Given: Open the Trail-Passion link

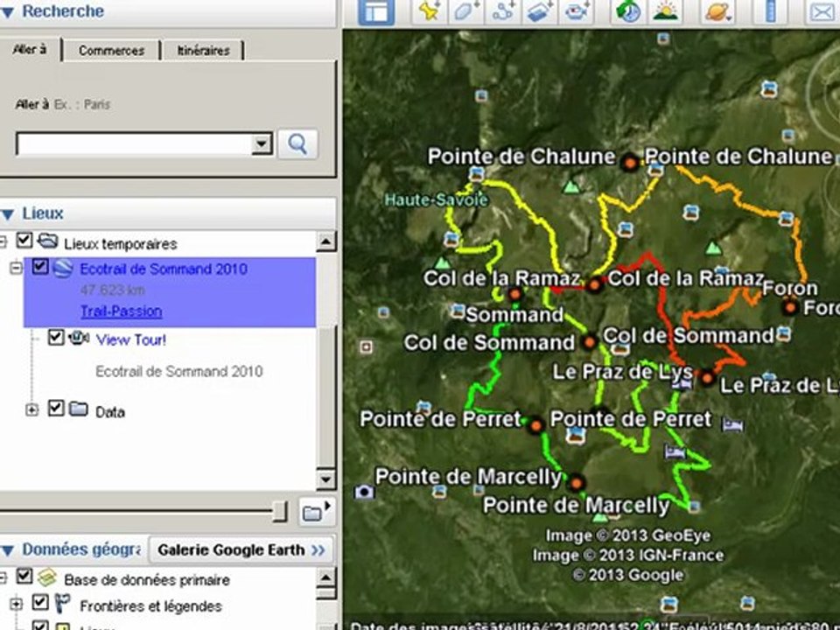Looking at the screenshot, I should 121,311.
